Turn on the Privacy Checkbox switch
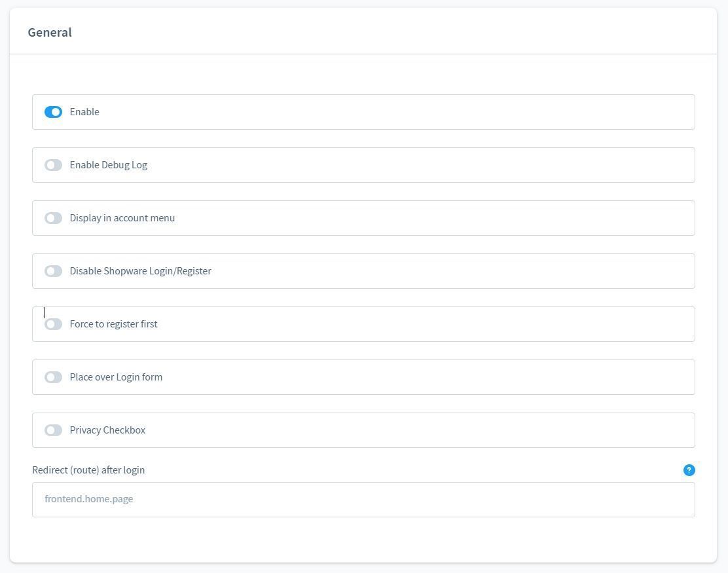The height and width of the screenshot is (573, 728). coord(53,430)
